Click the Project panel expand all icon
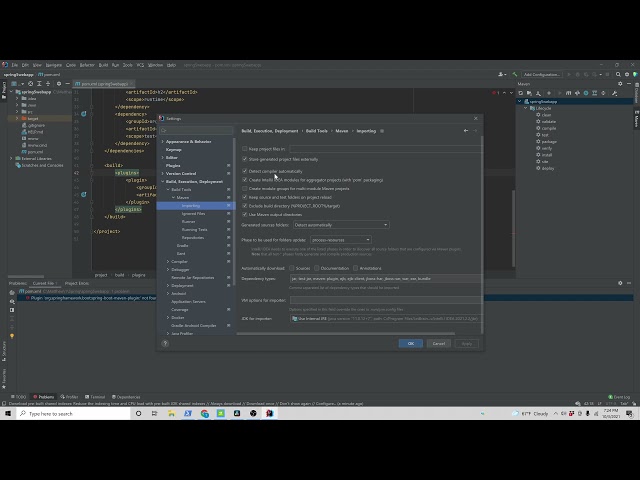 [x=39, y=84]
